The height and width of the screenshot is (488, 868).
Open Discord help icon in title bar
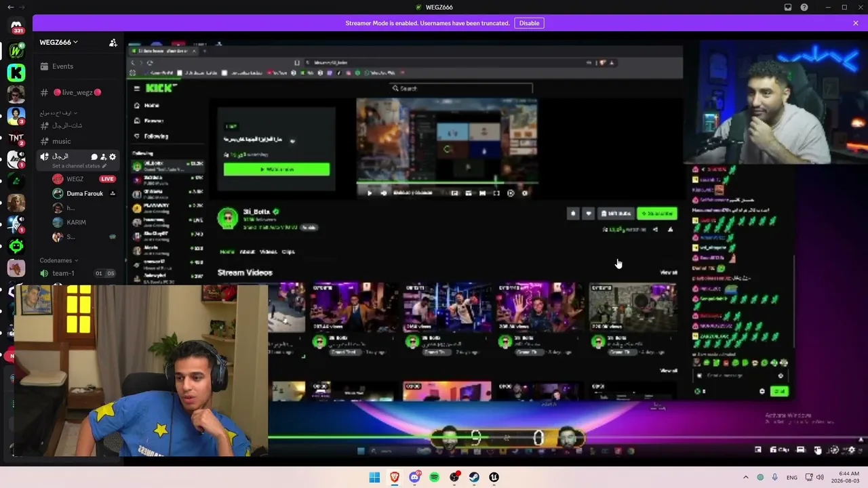click(804, 7)
